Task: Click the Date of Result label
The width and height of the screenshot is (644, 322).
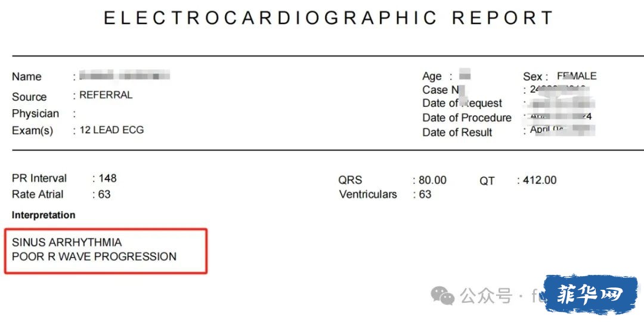Action: [x=457, y=132]
